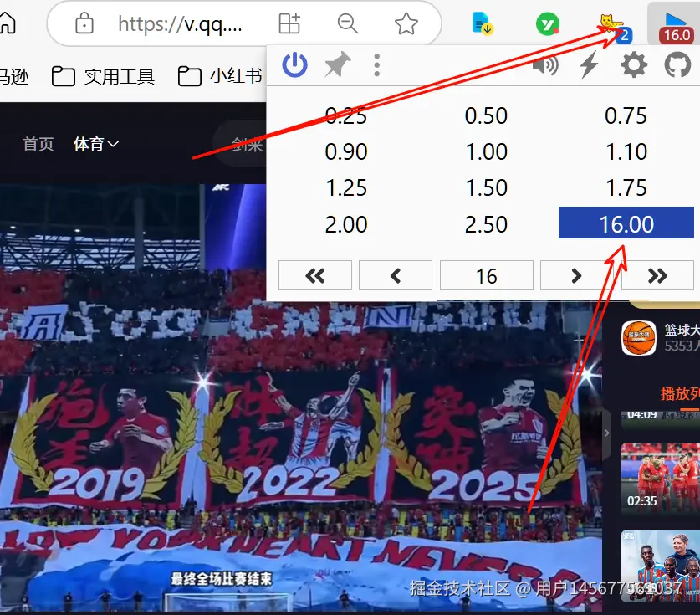Screen dimensions: 700x615
Task: Open the cat extension with badge 2
Action: coord(615,27)
